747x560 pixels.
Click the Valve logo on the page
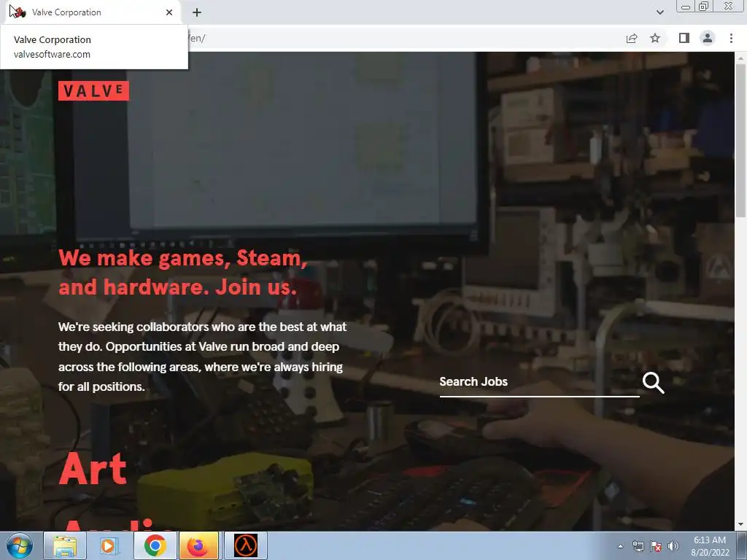pyautogui.click(x=93, y=90)
